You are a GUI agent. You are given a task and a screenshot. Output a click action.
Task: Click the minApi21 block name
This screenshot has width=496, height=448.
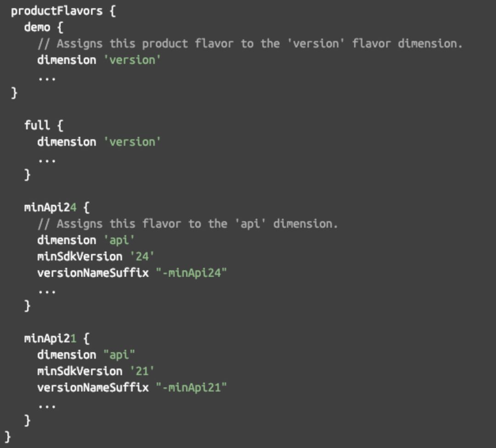click(x=50, y=338)
